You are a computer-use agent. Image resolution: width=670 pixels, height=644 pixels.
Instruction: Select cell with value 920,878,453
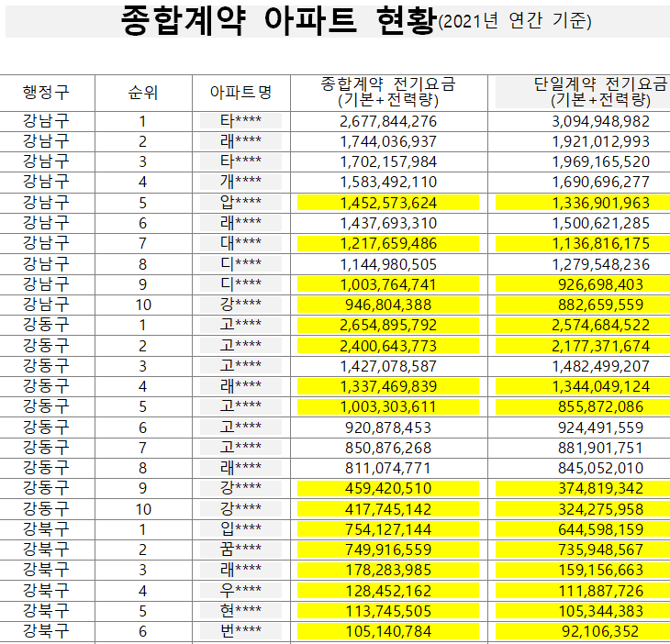point(388,427)
